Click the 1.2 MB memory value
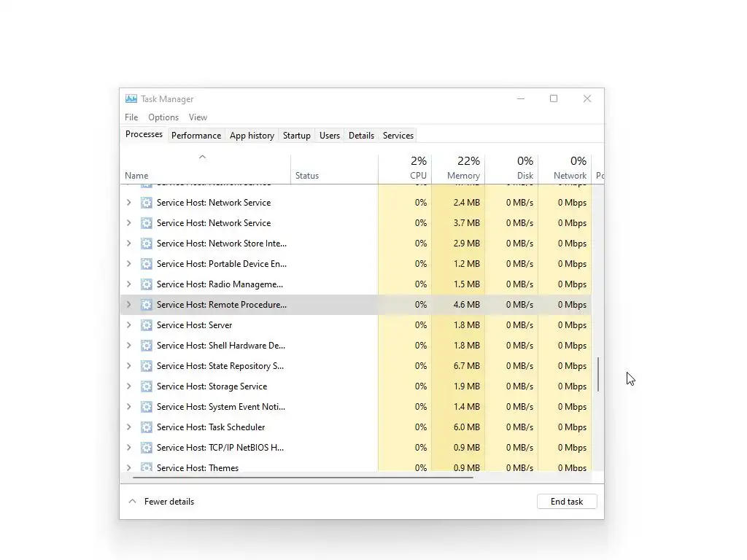The height and width of the screenshot is (560, 747). click(x=466, y=264)
